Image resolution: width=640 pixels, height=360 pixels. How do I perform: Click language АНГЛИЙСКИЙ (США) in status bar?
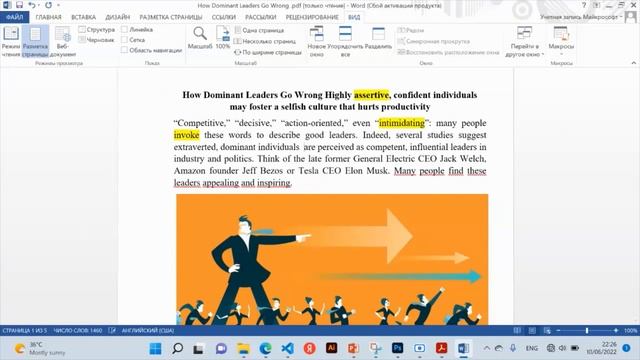click(x=148, y=330)
